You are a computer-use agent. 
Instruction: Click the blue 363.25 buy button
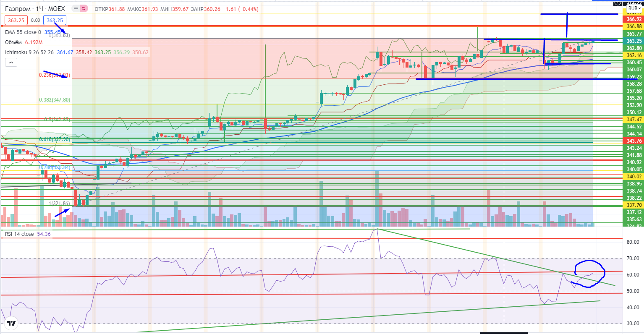click(55, 20)
